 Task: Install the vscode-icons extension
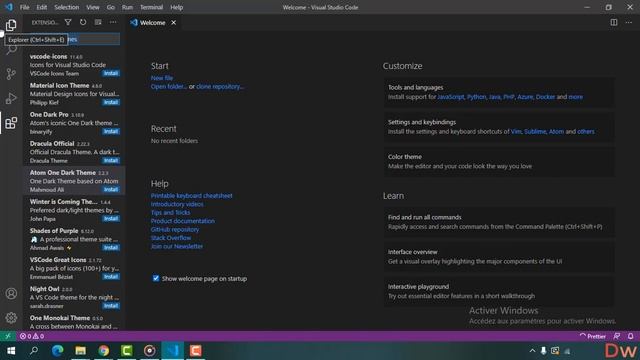pyautogui.click(x=111, y=73)
